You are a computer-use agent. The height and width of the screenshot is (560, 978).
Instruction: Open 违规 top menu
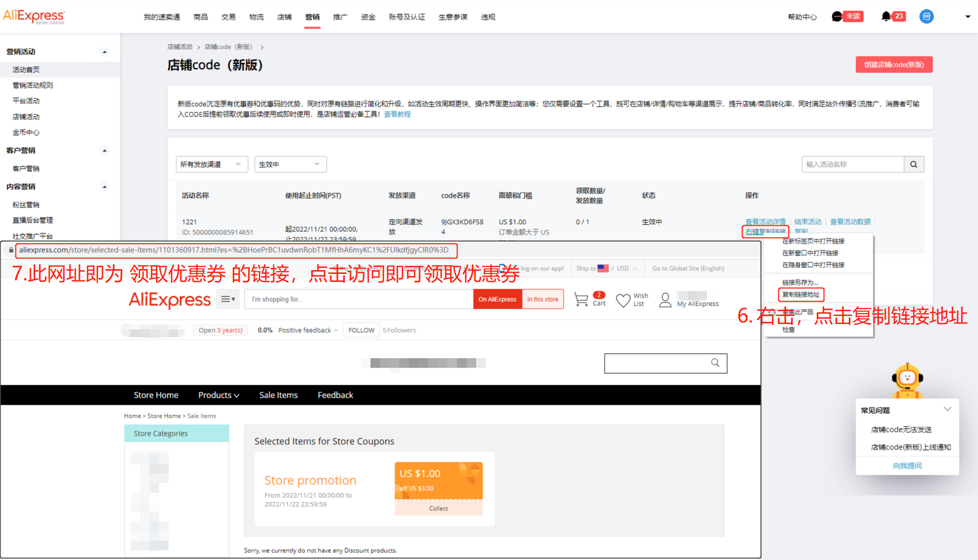(x=488, y=17)
